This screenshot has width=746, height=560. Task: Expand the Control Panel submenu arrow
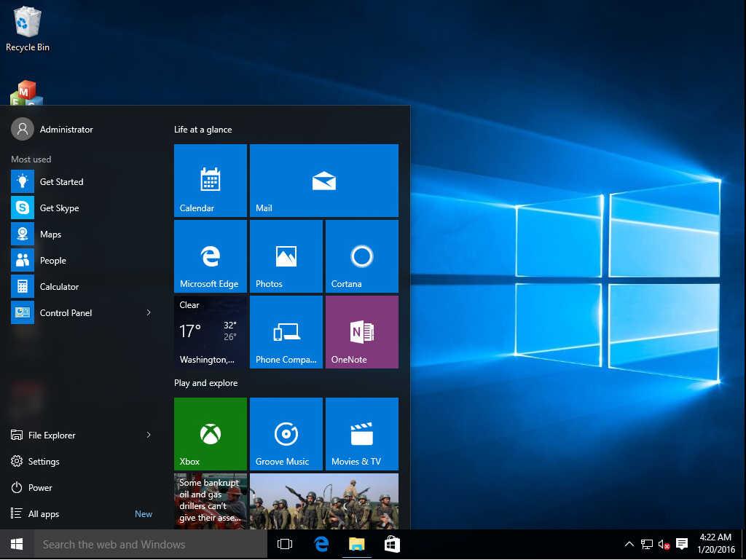(x=148, y=312)
